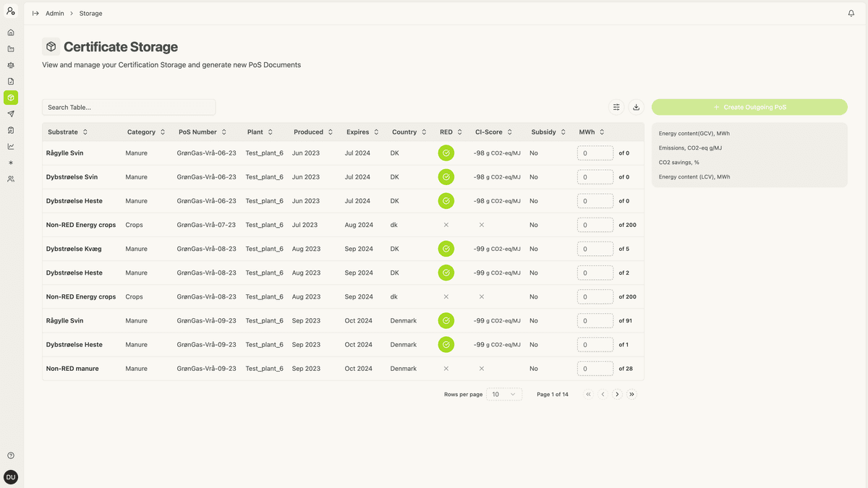Open the DU user avatar menu

click(11, 477)
